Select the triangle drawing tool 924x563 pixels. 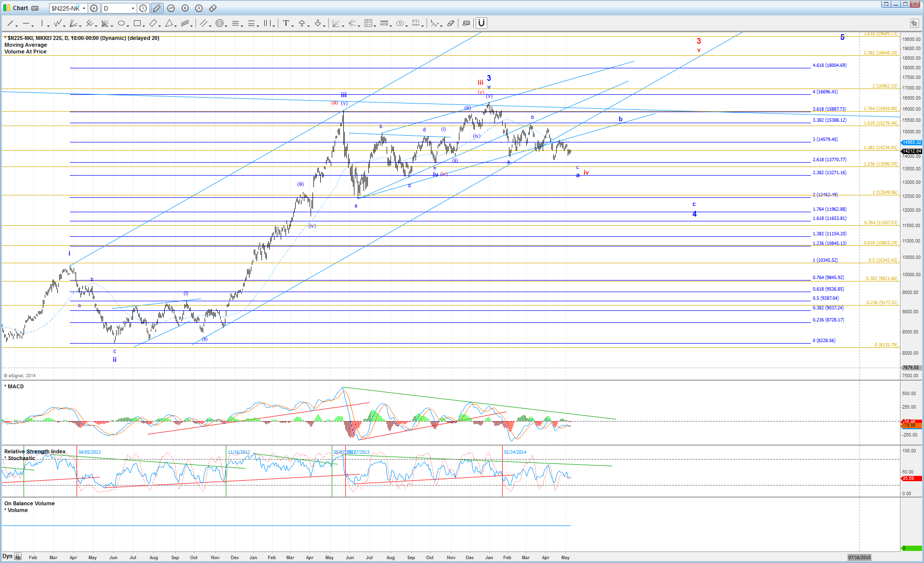(169, 23)
